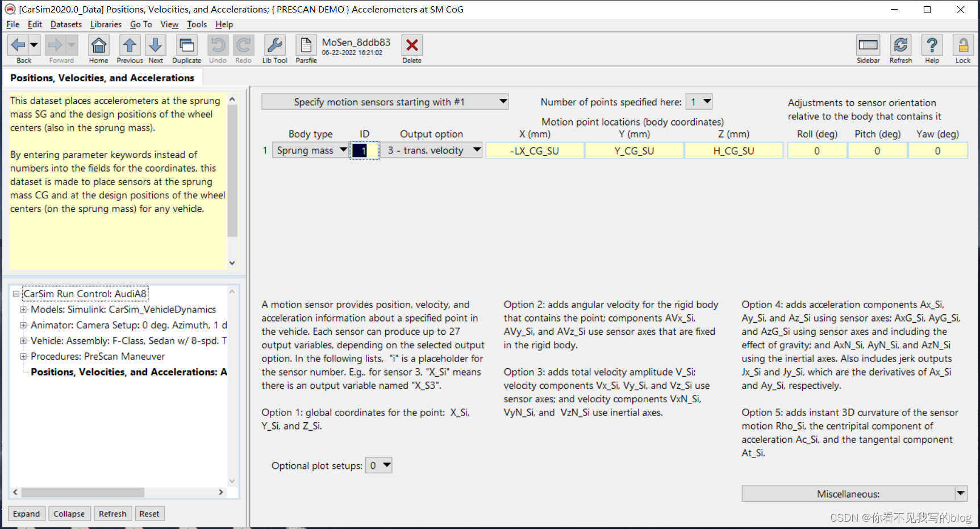Open Help from the toolbar
The width and height of the screenshot is (980, 529).
click(x=932, y=45)
